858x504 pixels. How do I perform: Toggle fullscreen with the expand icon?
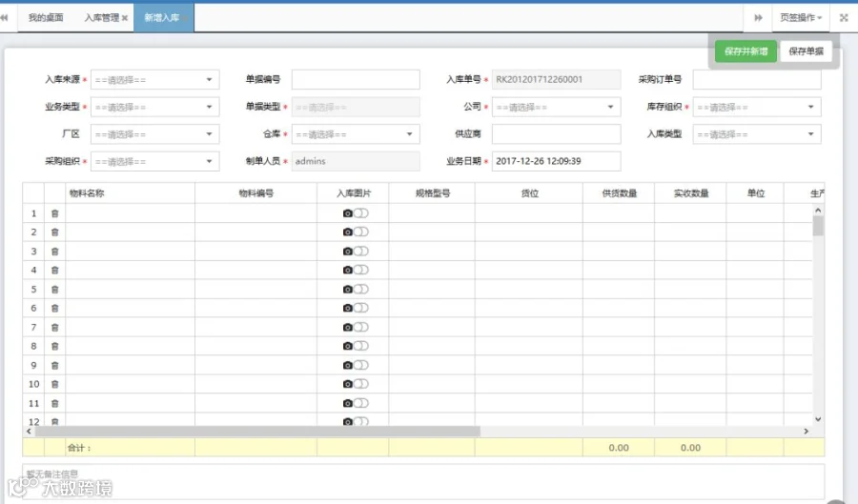pyautogui.click(x=844, y=17)
